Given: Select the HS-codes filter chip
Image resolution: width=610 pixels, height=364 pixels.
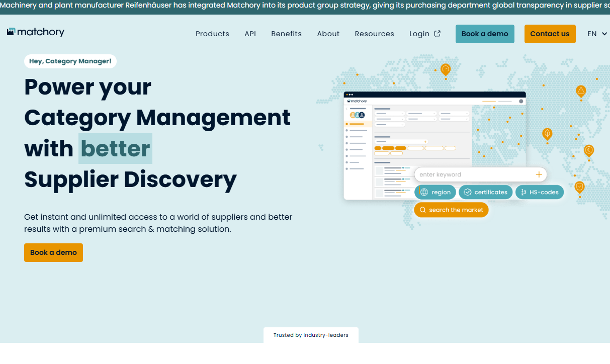Looking at the screenshot, I should (x=539, y=192).
